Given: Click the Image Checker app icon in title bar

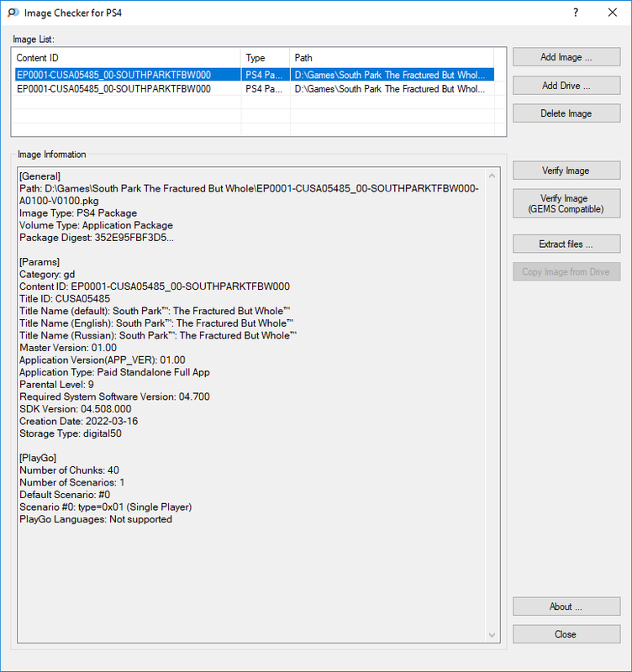Looking at the screenshot, I should [x=13, y=13].
